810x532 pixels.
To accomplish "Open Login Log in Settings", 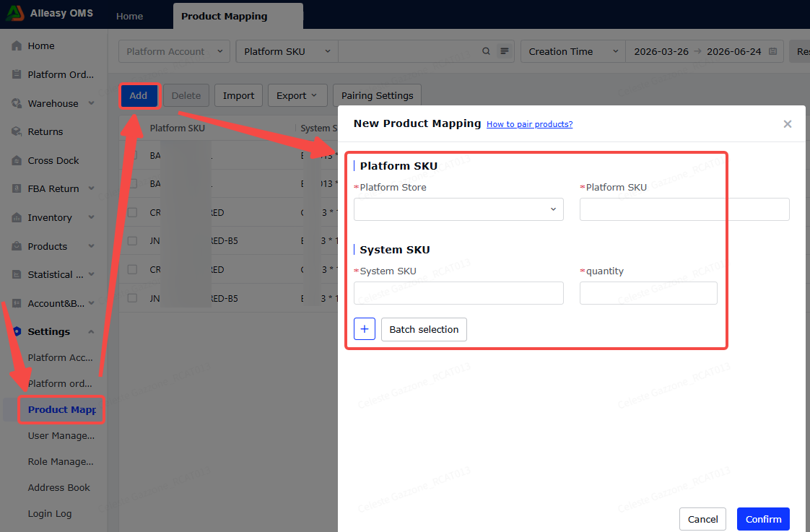I will coord(50,513).
